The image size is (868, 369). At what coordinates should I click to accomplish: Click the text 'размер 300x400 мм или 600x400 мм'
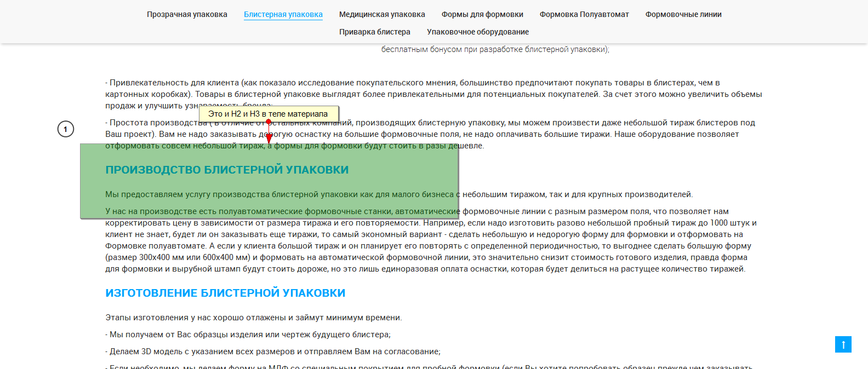[179, 257]
